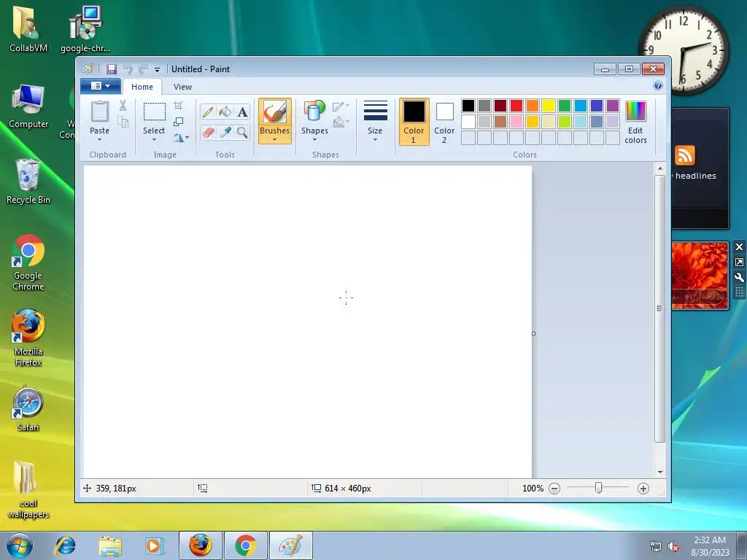Click the Brushes tool icon
Screen dimensions: 747x560
click(275, 112)
